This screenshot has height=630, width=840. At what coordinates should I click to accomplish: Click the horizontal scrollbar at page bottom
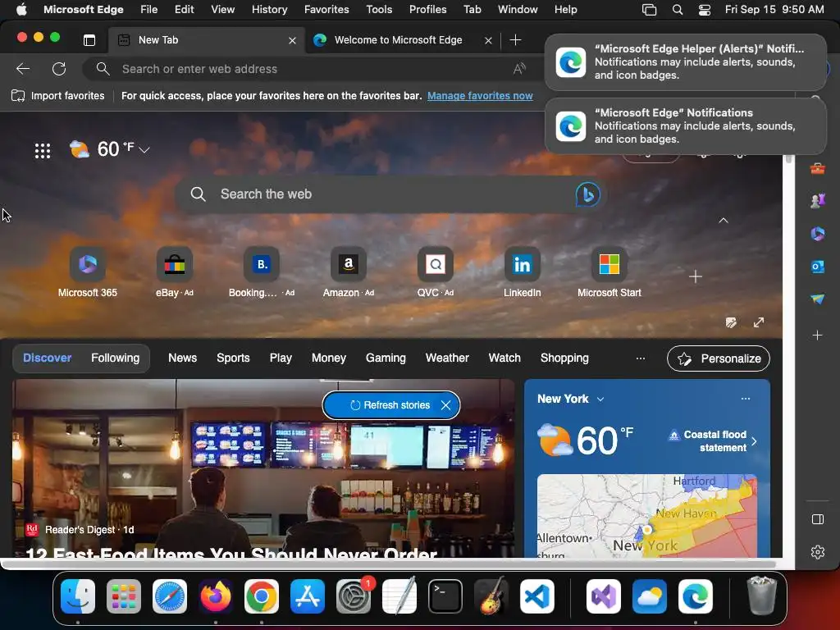[390, 564]
